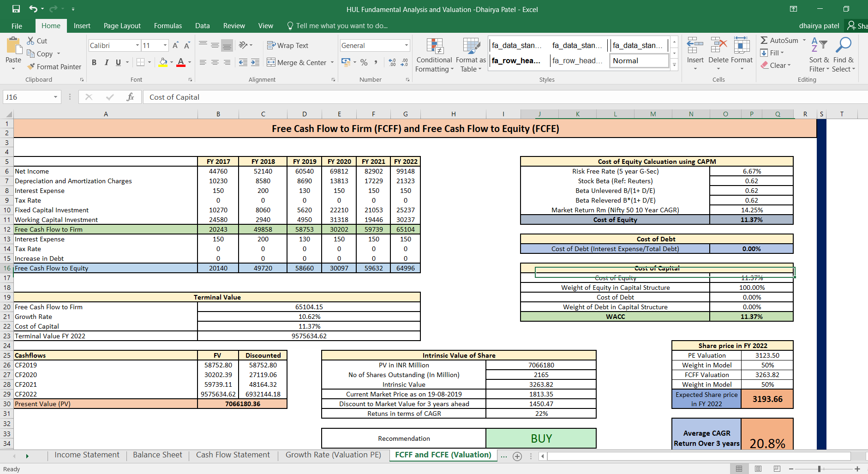Image resolution: width=868 pixels, height=474 pixels.
Task: Open the text orientation tool
Action: pos(244,45)
